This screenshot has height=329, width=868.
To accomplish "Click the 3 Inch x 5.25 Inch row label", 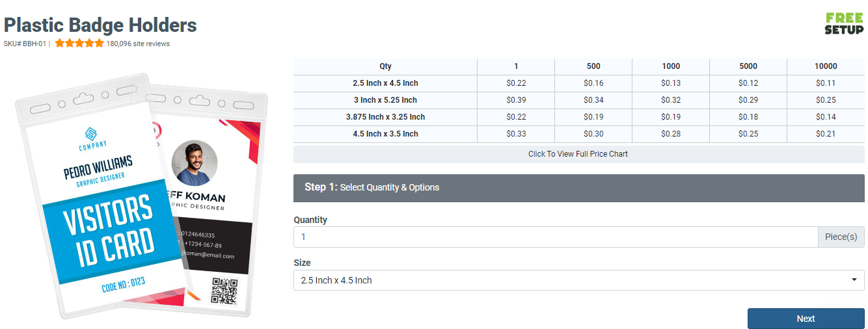I will [385, 100].
